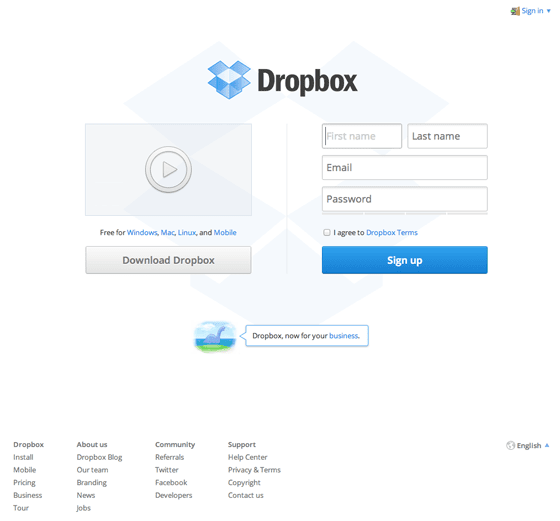Click the Dropbox footer column heading
560x521 pixels.
coord(29,445)
